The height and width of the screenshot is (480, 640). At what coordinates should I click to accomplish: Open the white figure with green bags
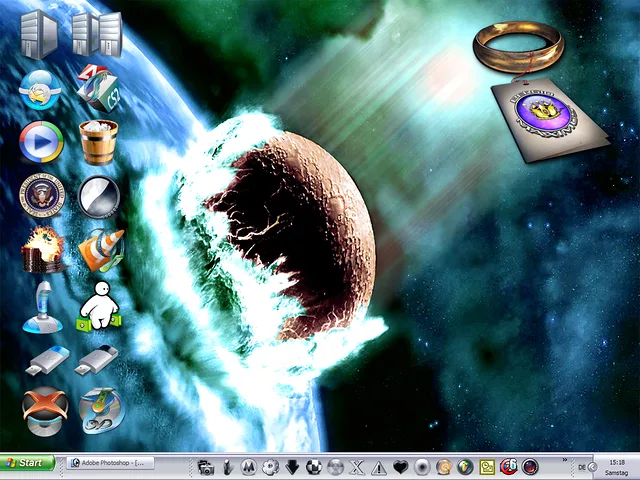pyautogui.click(x=99, y=306)
